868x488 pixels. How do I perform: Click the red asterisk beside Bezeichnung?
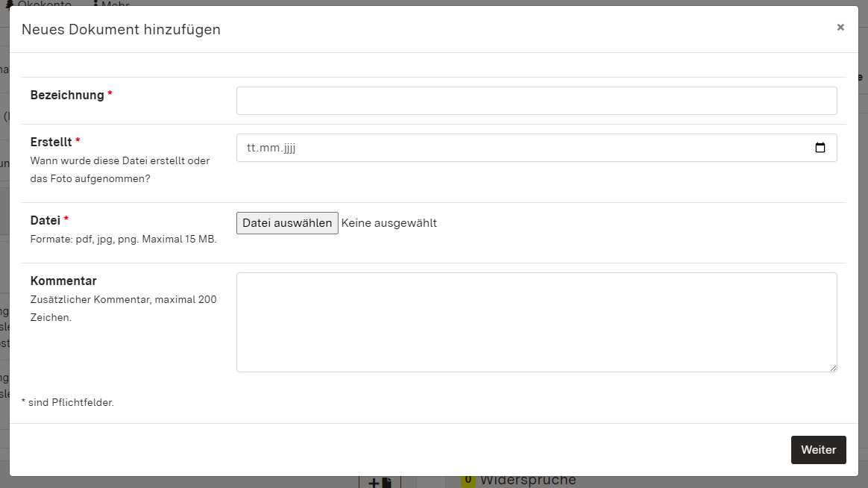point(110,91)
